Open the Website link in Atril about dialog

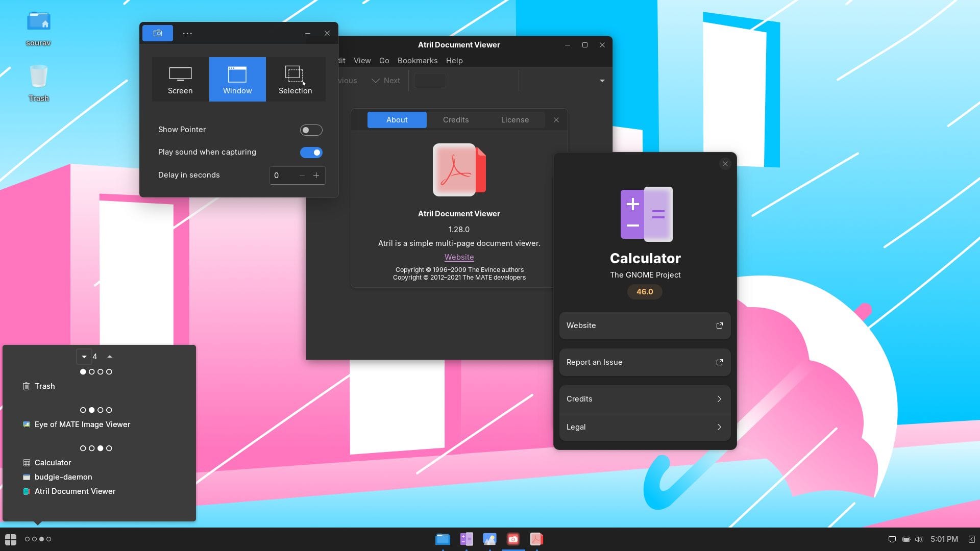458,257
